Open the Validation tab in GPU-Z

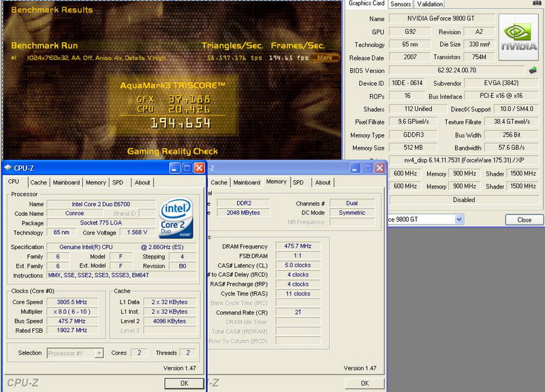click(430, 4)
